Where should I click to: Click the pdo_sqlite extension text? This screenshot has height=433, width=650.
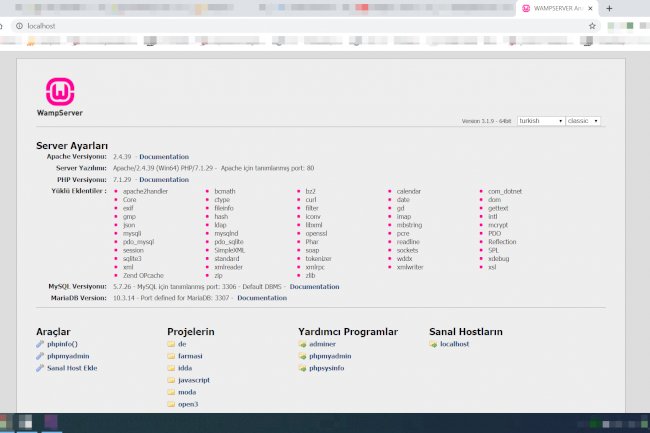coord(228,242)
